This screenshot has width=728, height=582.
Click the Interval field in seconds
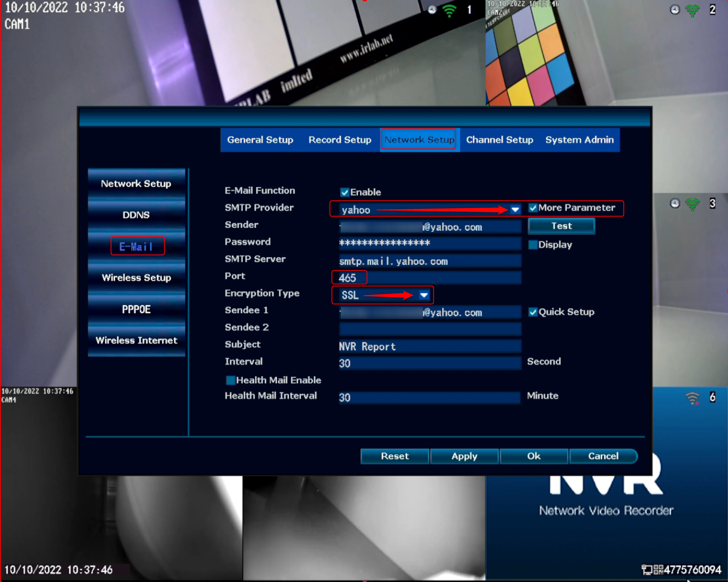point(430,363)
